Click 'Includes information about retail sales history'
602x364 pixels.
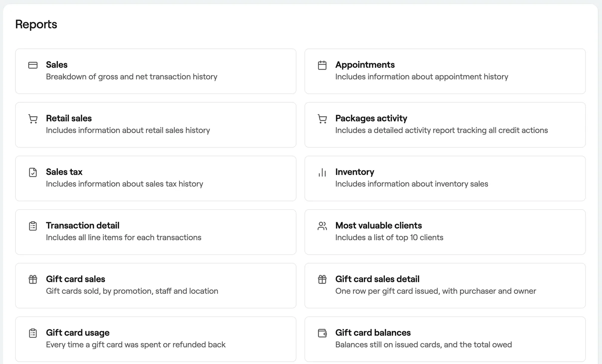point(128,130)
